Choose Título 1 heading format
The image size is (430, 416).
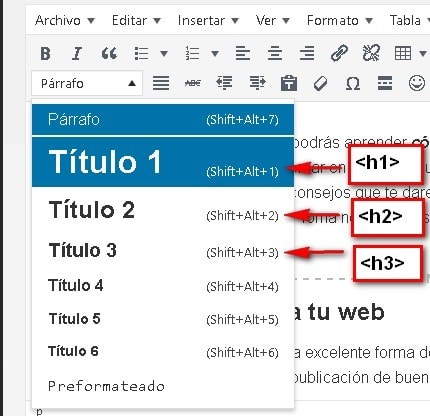(163, 162)
